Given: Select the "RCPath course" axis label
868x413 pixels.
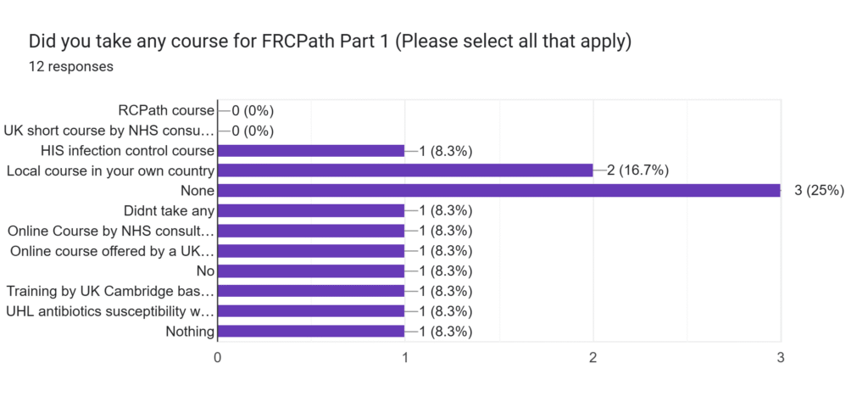Looking at the screenshot, I should point(166,110).
